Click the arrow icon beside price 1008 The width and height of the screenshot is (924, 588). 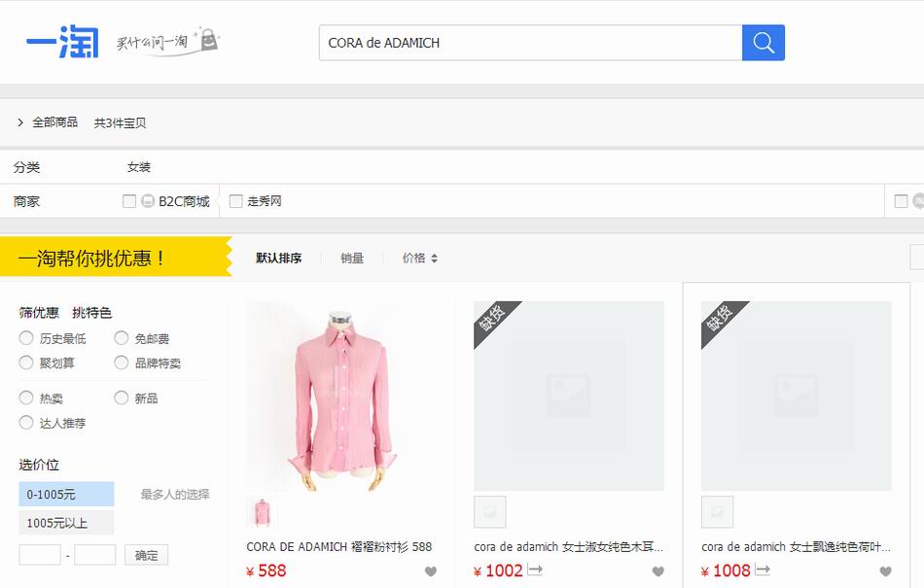[x=763, y=570]
